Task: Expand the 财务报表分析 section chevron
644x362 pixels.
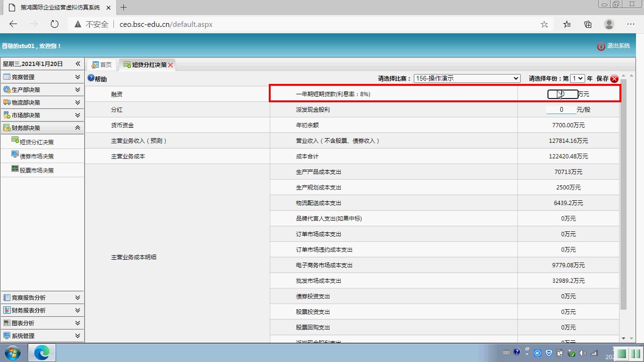Action: pyautogui.click(x=78, y=310)
